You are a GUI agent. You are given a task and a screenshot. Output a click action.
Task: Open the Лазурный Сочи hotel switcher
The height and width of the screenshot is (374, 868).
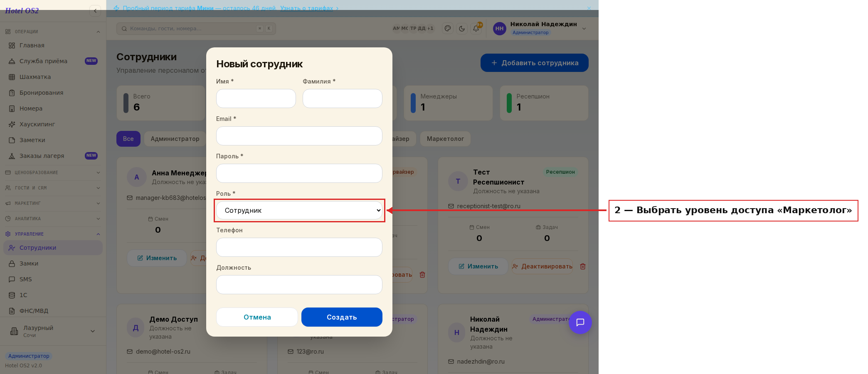[x=53, y=331]
